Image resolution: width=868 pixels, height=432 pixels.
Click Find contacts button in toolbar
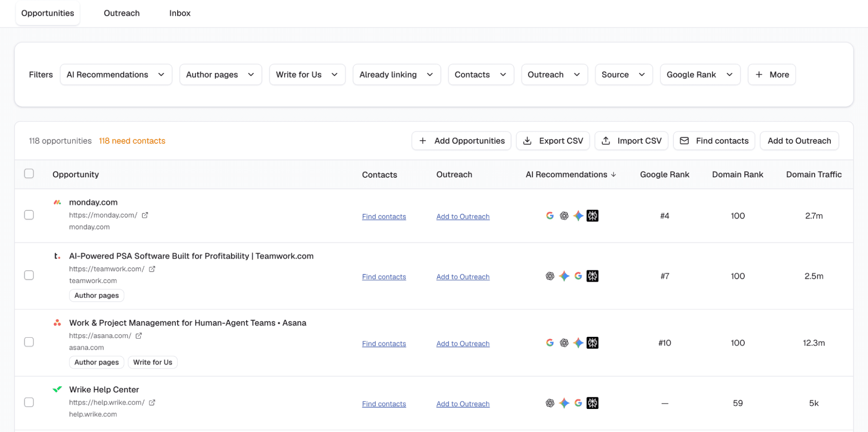pyautogui.click(x=714, y=141)
